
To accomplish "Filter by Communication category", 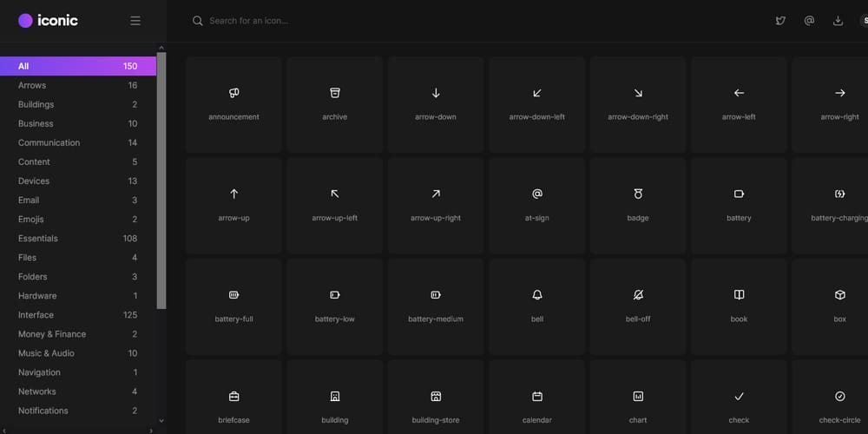I will pos(78,143).
